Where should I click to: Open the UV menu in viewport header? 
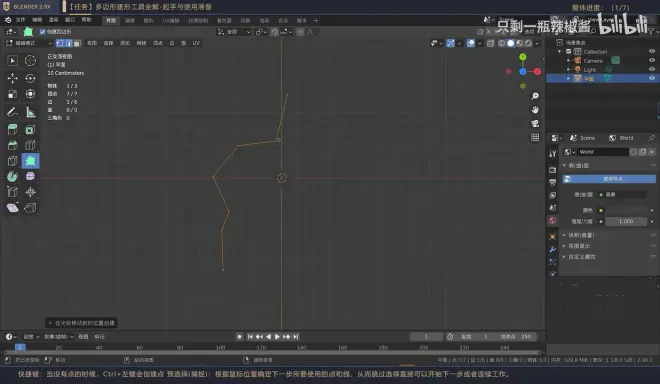point(196,43)
